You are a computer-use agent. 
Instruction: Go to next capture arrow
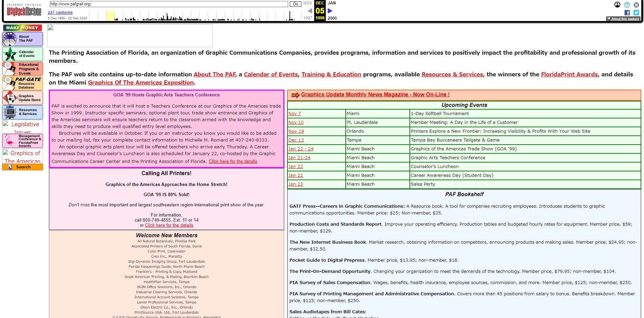[330, 11]
